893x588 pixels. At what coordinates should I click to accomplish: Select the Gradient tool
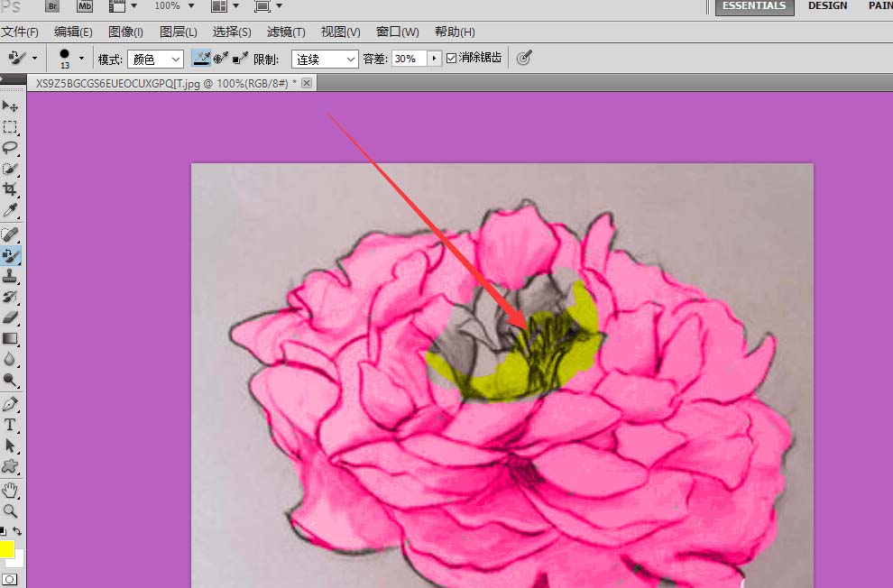coord(10,339)
